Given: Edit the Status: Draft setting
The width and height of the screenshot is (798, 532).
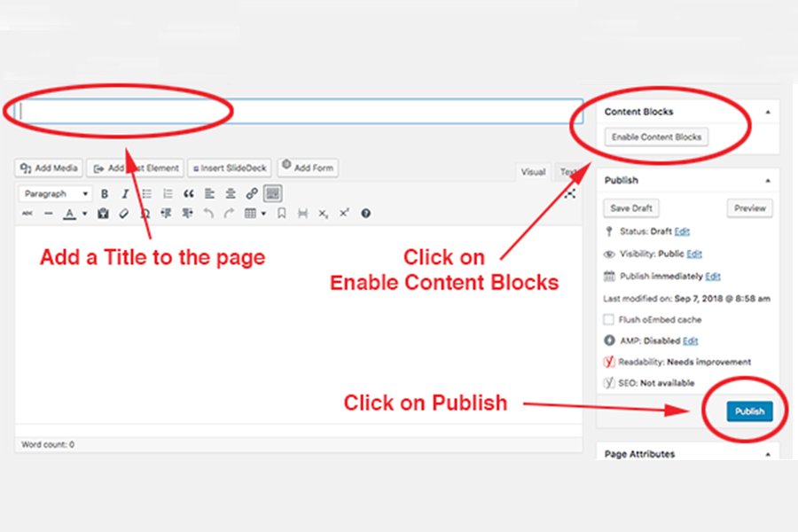Looking at the screenshot, I should 682,231.
